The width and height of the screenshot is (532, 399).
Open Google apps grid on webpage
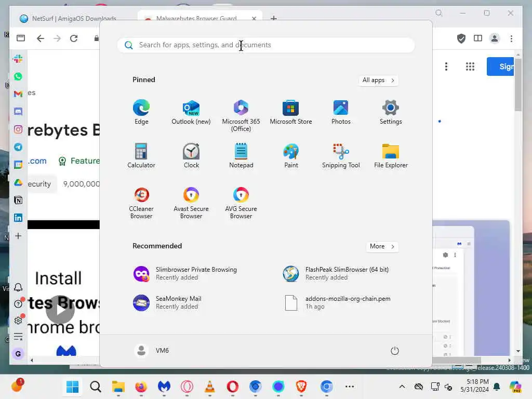(x=470, y=66)
